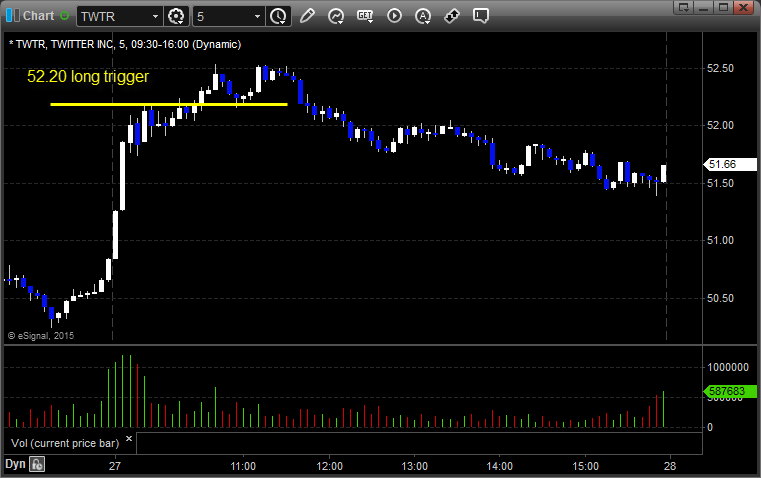This screenshot has width=761, height=478.
Task: Open the GET tools menu
Action: click(365, 16)
